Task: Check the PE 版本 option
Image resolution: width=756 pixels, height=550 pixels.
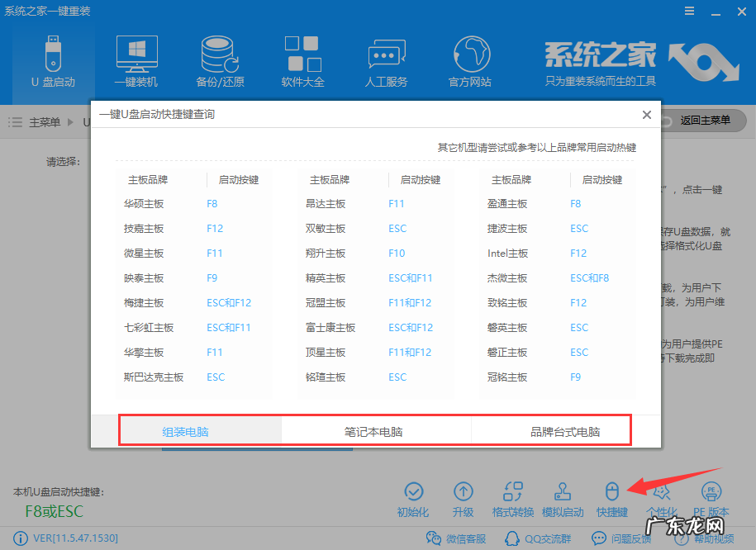Action: [711, 498]
